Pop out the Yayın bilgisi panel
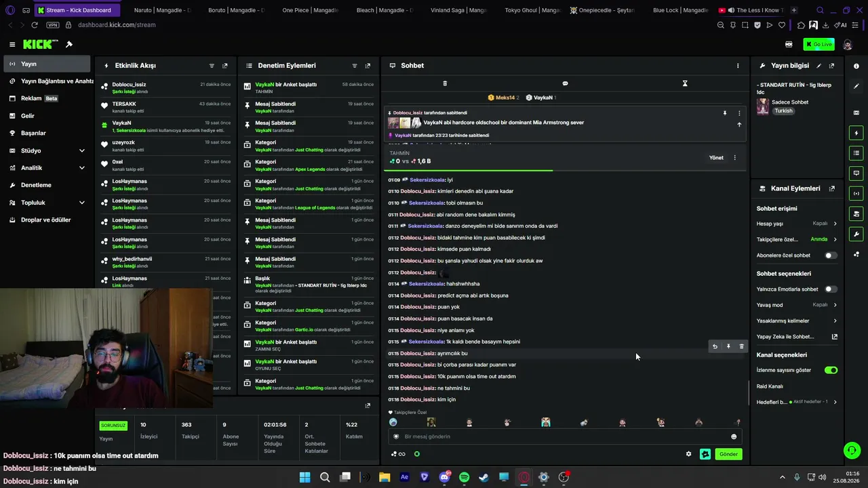Image resolution: width=868 pixels, height=488 pixels. (x=831, y=66)
